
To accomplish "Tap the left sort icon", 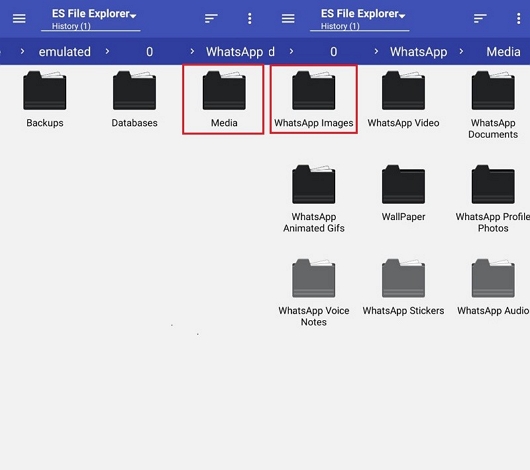I will [x=211, y=19].
